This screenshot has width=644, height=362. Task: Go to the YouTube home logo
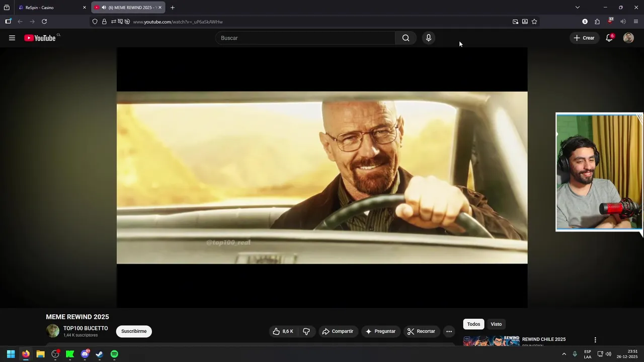(x=40, y=38)
